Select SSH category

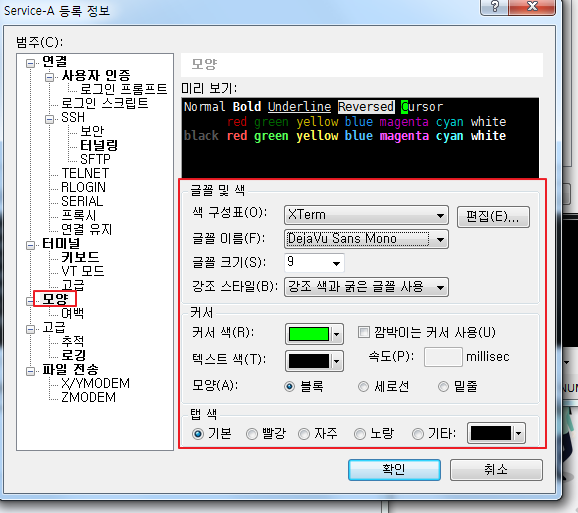click(73, 117)
